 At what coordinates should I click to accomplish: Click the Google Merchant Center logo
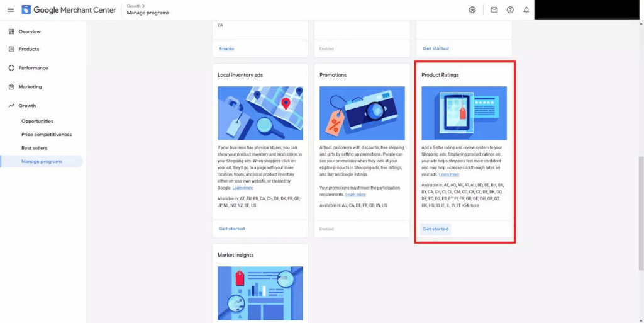(x=69, y=10)
